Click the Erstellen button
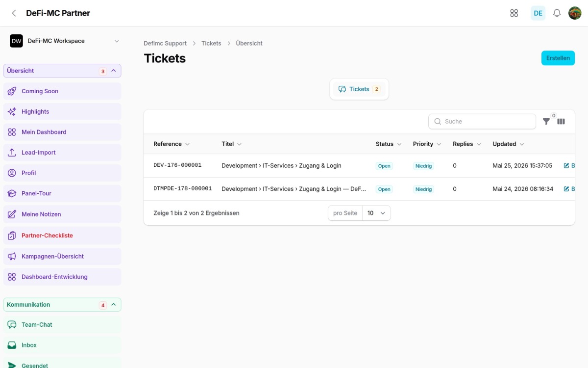Viewport: 588px width, 368px height. pyautogui.click(x=558, y=58)
